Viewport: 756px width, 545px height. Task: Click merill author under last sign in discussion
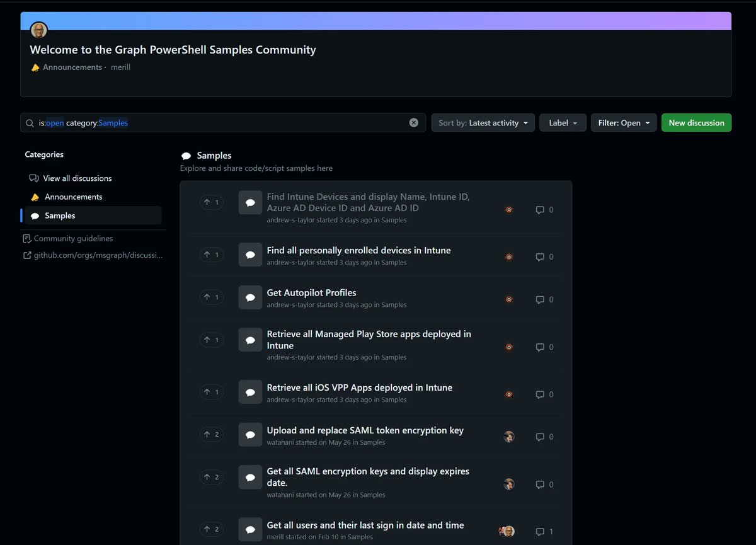pos(275,537)
